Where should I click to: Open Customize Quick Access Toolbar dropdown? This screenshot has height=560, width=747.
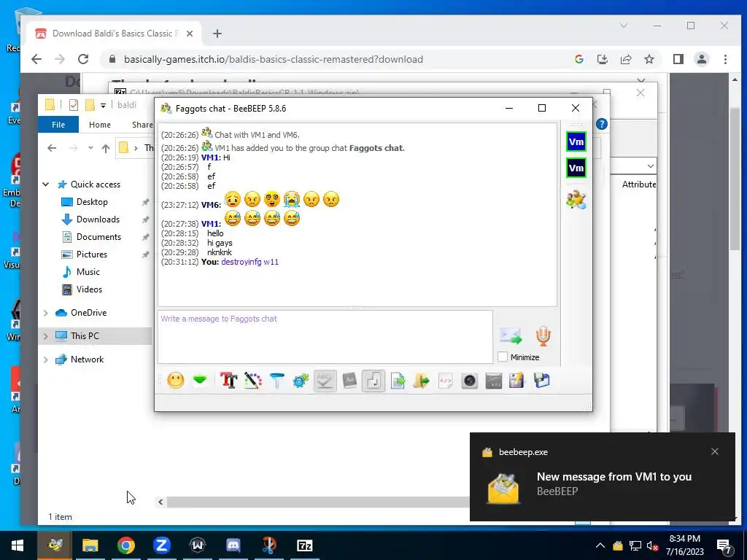103,105
